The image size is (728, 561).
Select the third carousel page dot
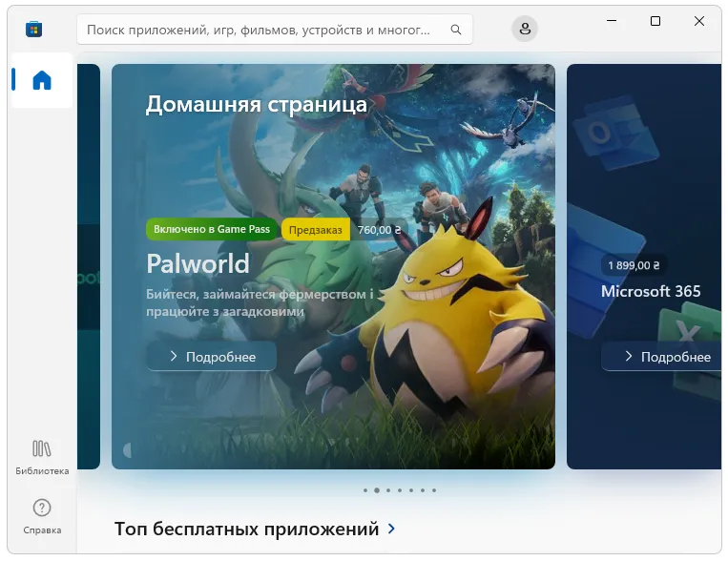coord(388,490)
